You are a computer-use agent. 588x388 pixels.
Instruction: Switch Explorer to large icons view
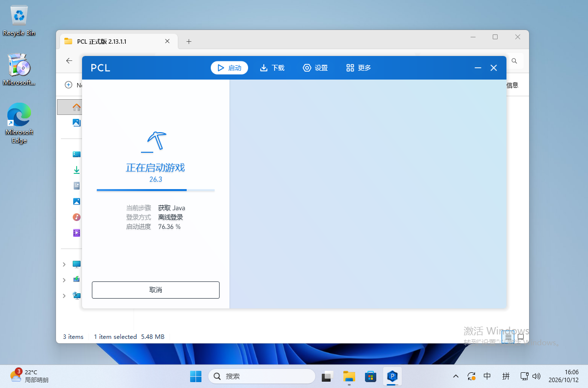[521, 337]
